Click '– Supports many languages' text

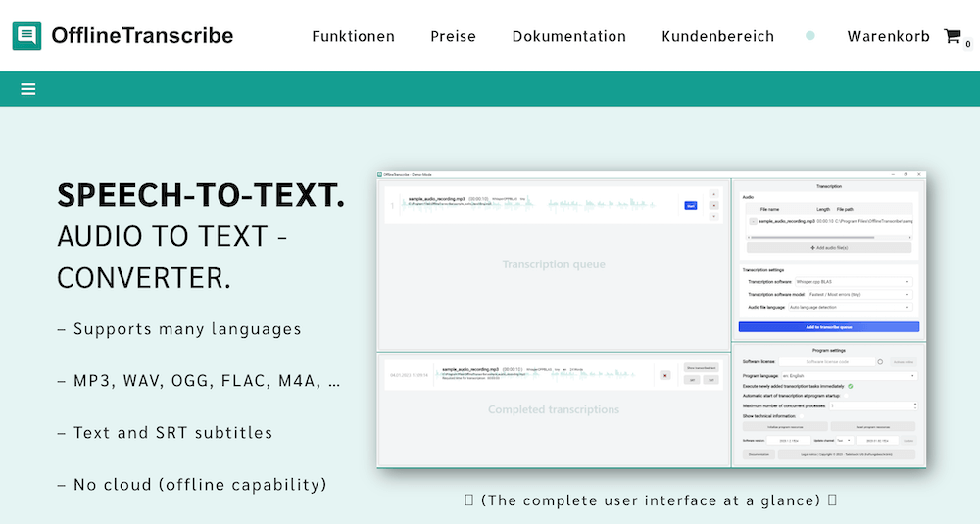[179, 328]
